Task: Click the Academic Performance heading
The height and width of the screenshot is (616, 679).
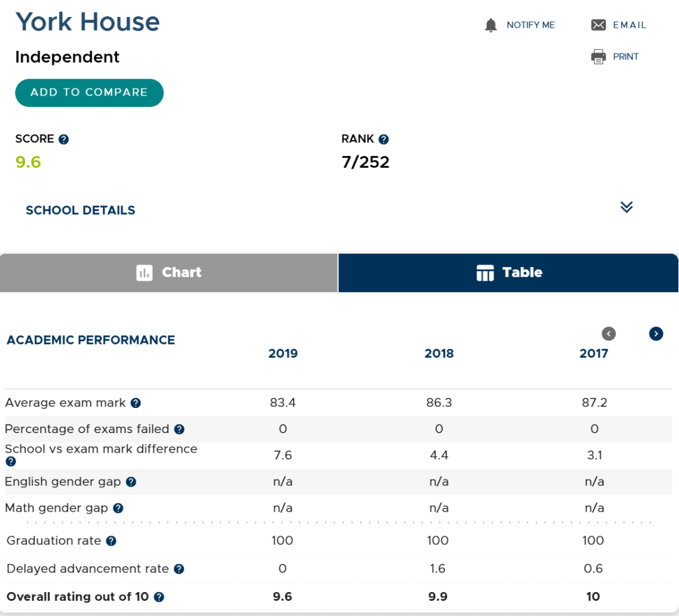Action: 91,340
